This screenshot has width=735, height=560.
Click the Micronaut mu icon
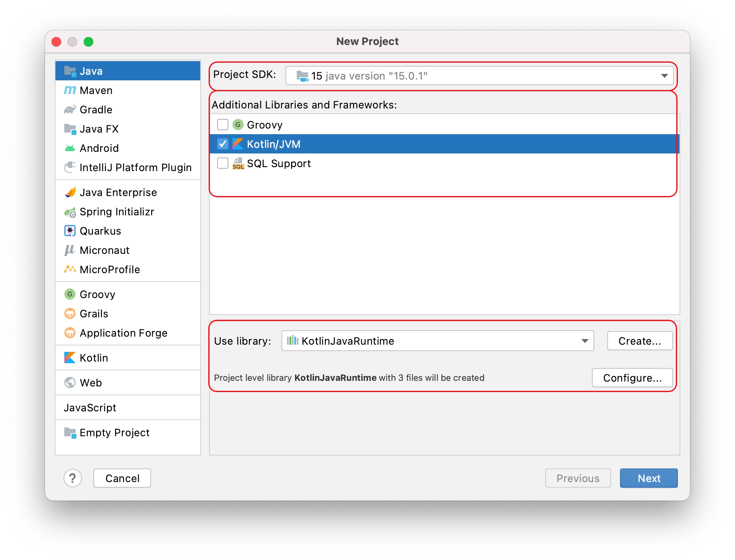(70, 250)
